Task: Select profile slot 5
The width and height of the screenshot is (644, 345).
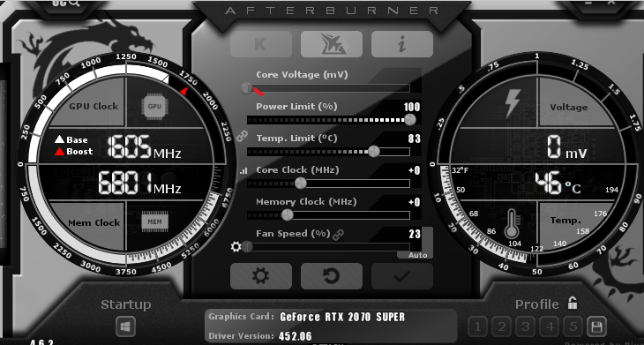Action: 573,327
